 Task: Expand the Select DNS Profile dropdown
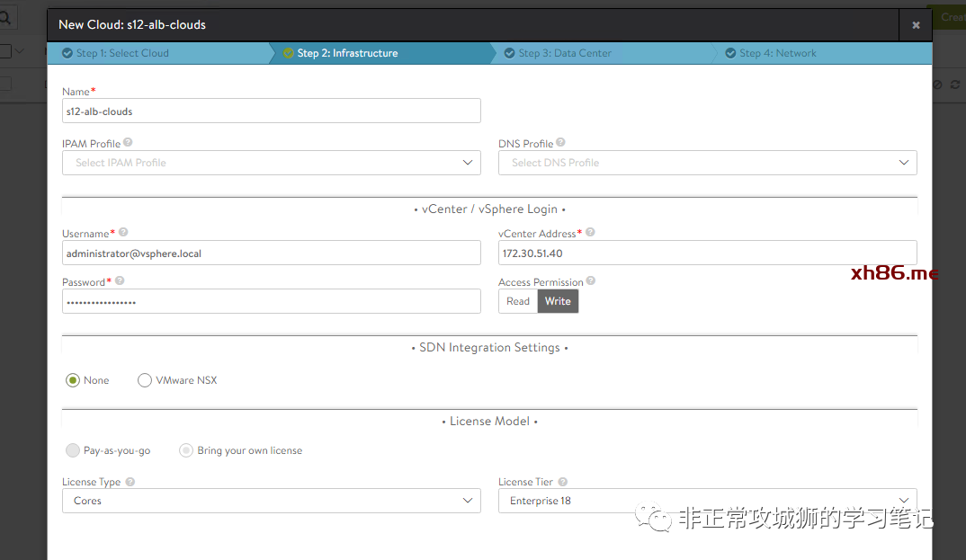(707, 163)
